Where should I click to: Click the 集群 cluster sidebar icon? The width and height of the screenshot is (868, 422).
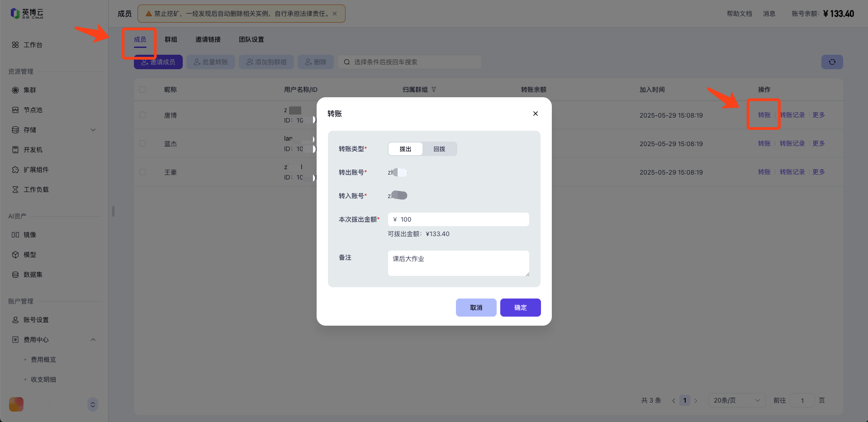pos(15,90)
